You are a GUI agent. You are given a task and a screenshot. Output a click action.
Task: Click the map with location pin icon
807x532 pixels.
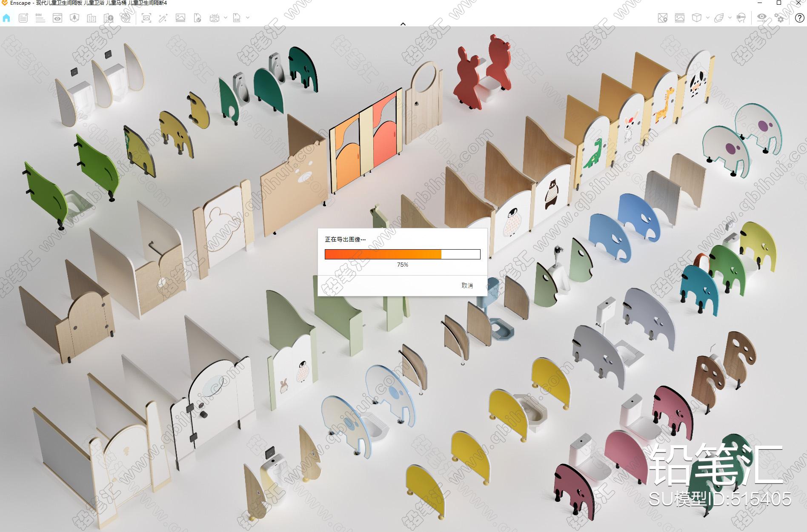pos(663,18)
